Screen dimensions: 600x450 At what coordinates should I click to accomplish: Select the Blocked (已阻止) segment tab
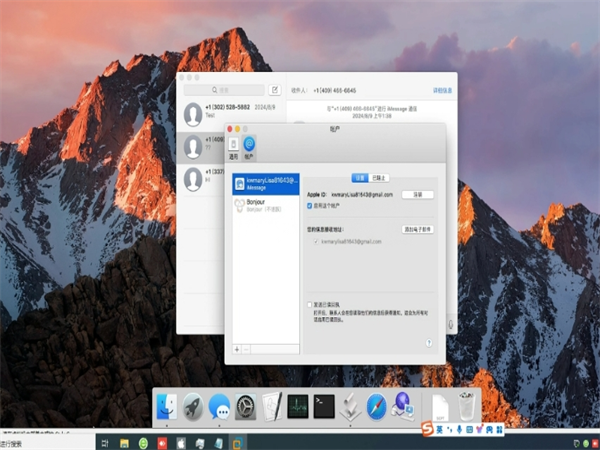(380, 177)
